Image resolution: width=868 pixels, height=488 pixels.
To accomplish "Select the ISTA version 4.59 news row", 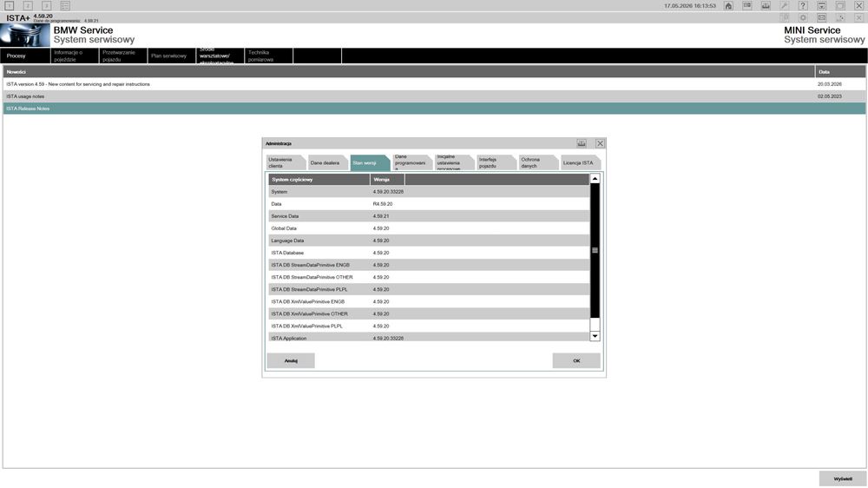I will (x=434, y=84).
